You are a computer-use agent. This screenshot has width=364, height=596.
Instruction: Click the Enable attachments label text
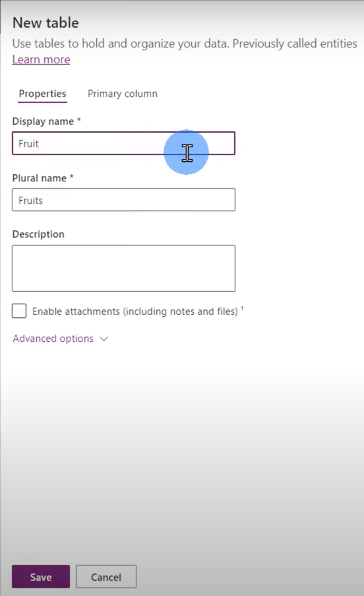[x=135, y=312]
